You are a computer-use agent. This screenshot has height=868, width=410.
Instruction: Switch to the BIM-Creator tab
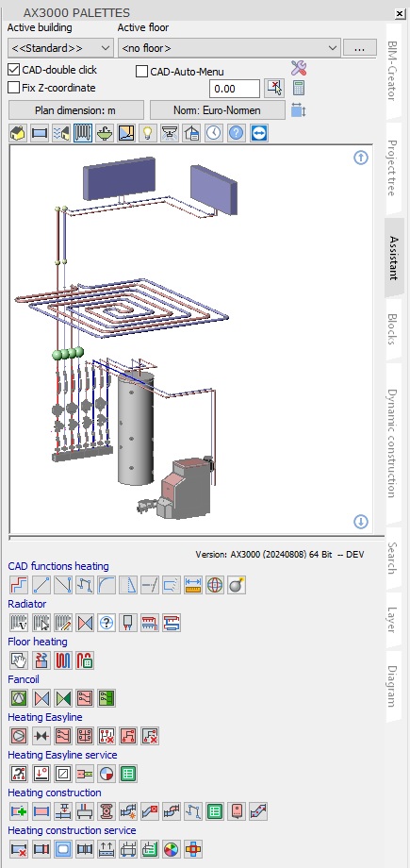[x=392, y=71]
